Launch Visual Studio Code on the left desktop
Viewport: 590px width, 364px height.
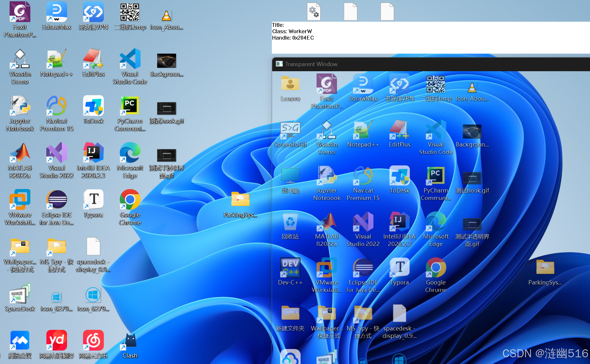tap(130, 66)
